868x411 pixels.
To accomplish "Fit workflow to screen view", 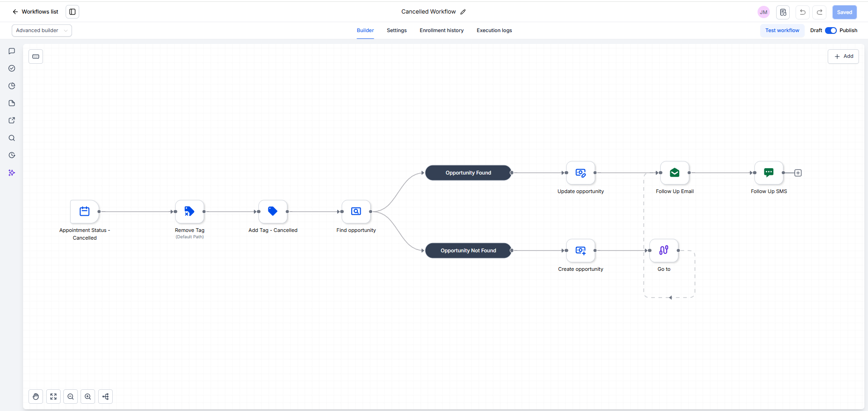I will (53, 397).
